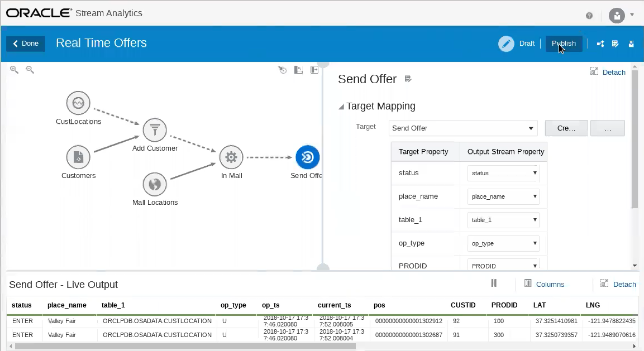Zoom out on the pipeline canvas
The width and height of the screenshot is (644, 351).
[x=30, y=70]
